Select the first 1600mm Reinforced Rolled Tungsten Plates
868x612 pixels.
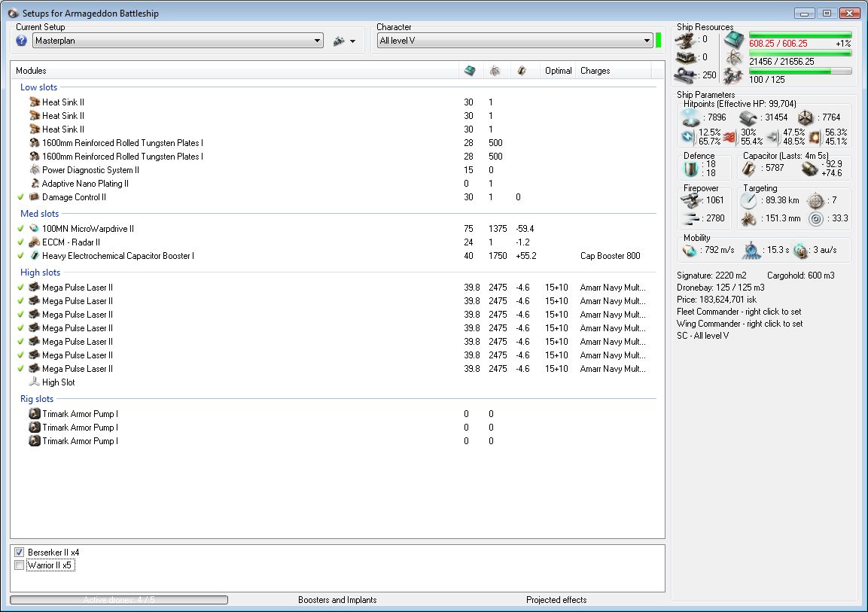point(123,143)
